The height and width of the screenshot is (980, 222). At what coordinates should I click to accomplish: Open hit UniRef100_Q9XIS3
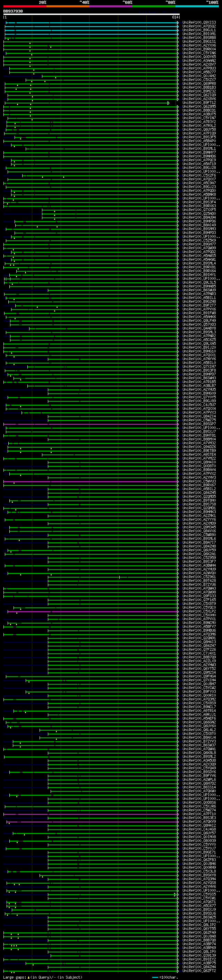coord(199,23)
